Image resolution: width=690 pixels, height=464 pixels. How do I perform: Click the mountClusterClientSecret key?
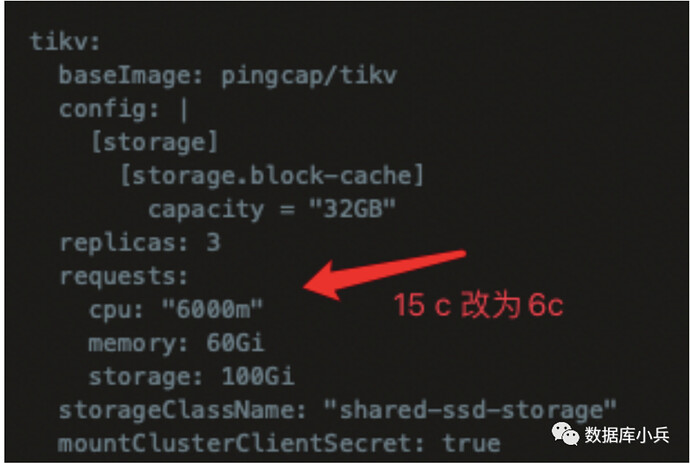pyautogui.click(x=241, y=443)
